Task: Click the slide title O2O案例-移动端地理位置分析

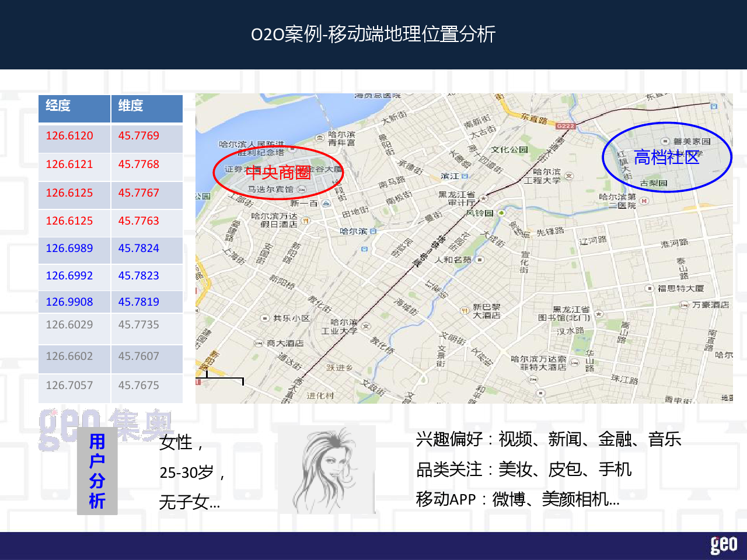Action: [x=373, y=34]
